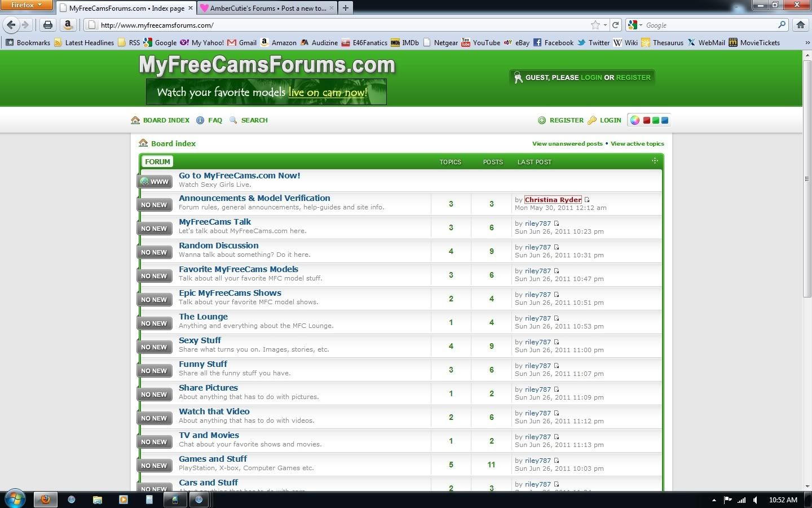Click the browser forward arrow
The height and width of the screenshot is (508, 812).
tap(25, 25)
